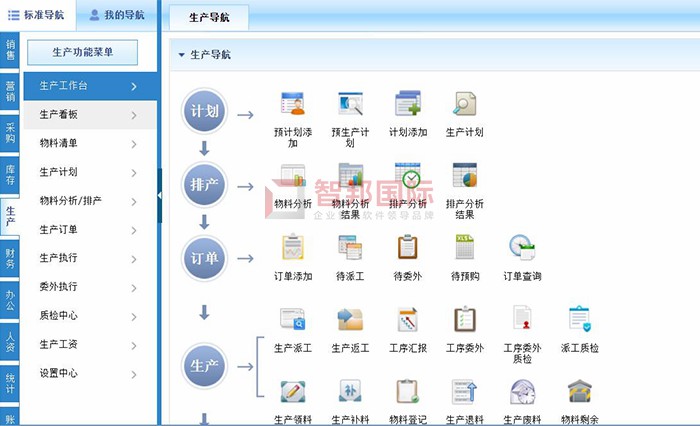Open the 预生产计划 icon
700x426 pixels.
(350, 104)
